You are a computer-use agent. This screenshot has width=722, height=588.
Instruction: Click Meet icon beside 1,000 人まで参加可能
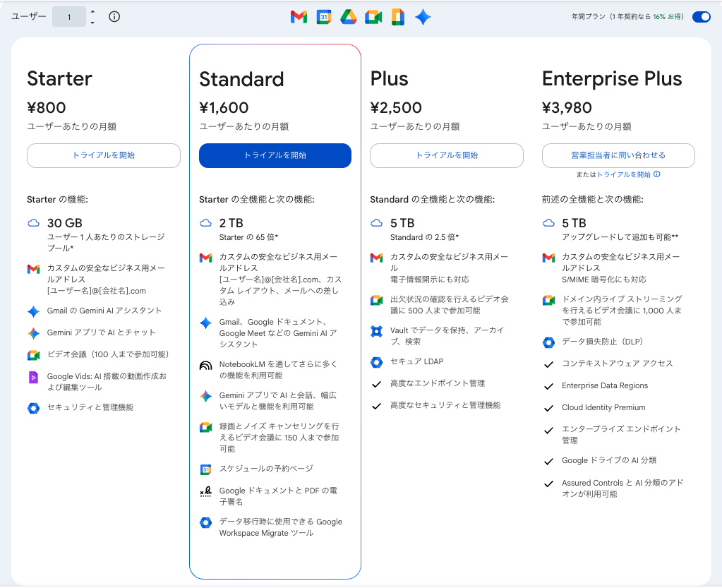point(548,301)
